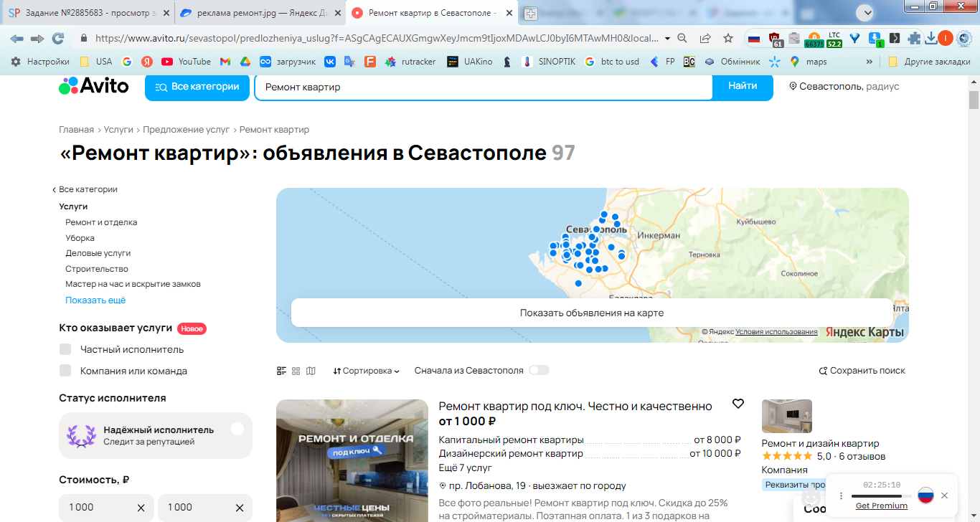Switch to the реклама ремонт.jpg tab
The image size is (980, 522).
pos(261,13)
